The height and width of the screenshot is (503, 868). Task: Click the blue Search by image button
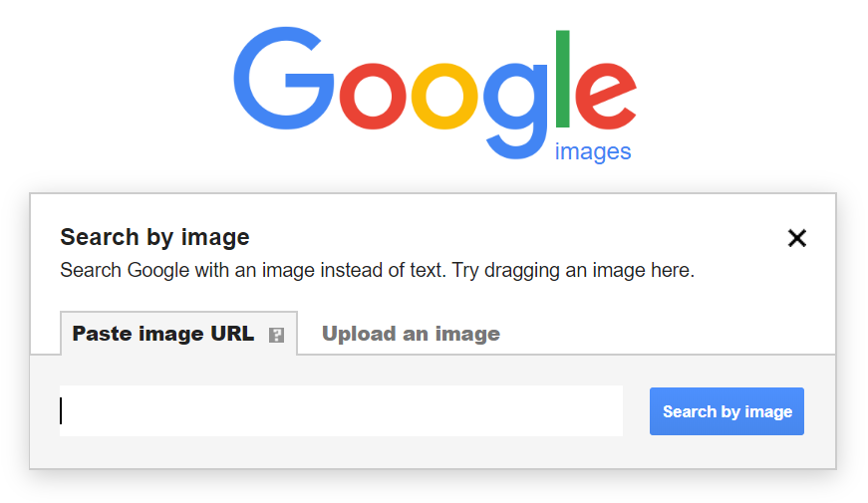(726, 411)
